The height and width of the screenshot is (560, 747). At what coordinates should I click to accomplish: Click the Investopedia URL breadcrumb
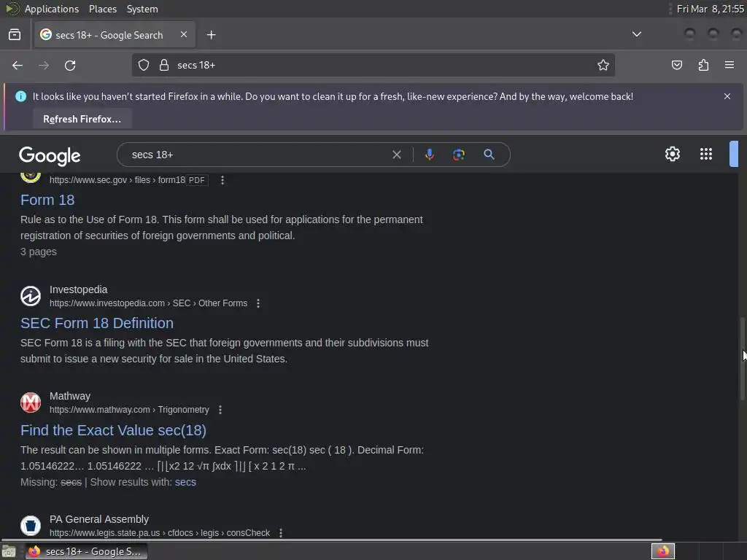tap(148, 303)
